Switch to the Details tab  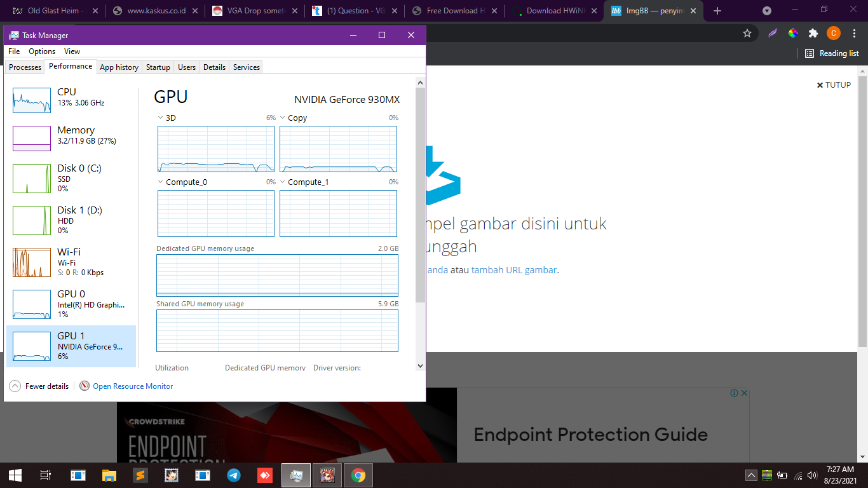(214, 67)
